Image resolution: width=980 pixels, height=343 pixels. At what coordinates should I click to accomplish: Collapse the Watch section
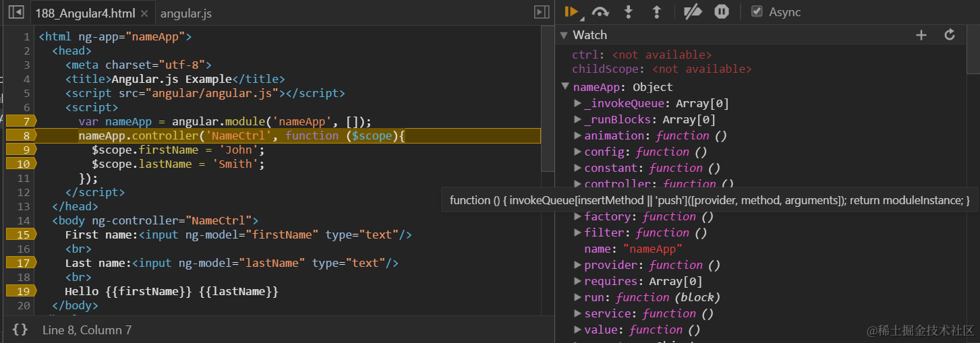tap(565, 35)
